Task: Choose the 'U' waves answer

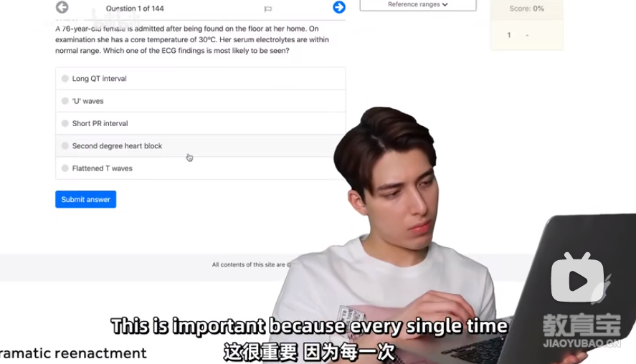Action: [200, 101]
